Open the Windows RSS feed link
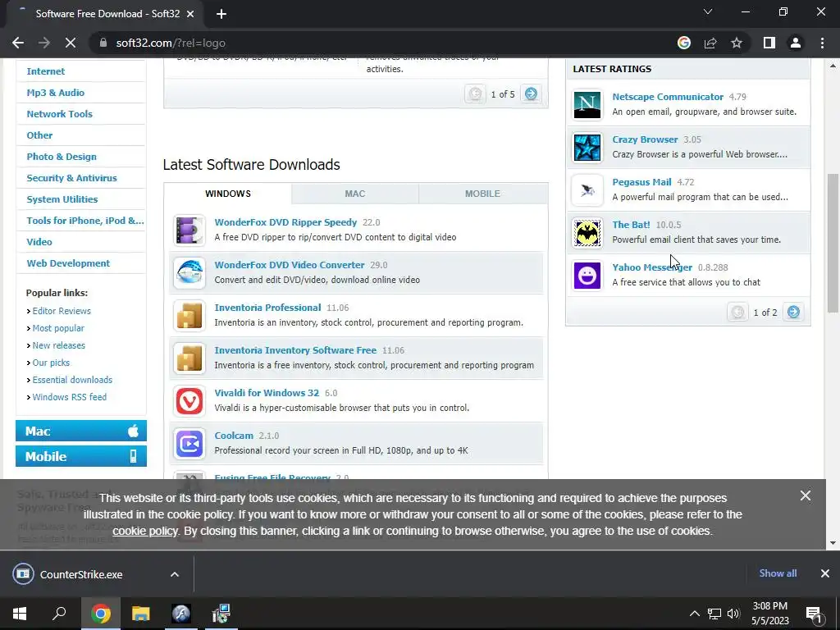The height and width of the screenshot is (630, 840). 70,397
